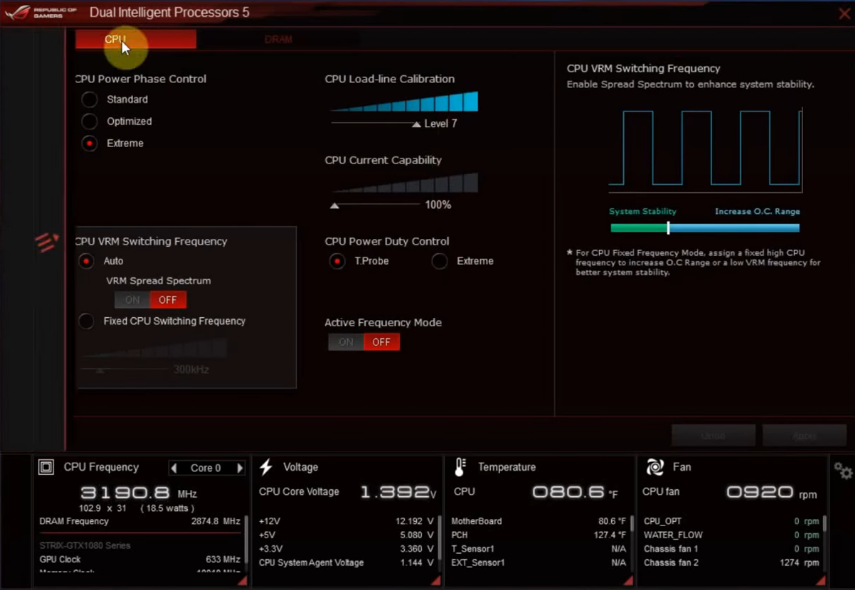
Task: Go to previous core with left arrow
Action: coord(174,468)
